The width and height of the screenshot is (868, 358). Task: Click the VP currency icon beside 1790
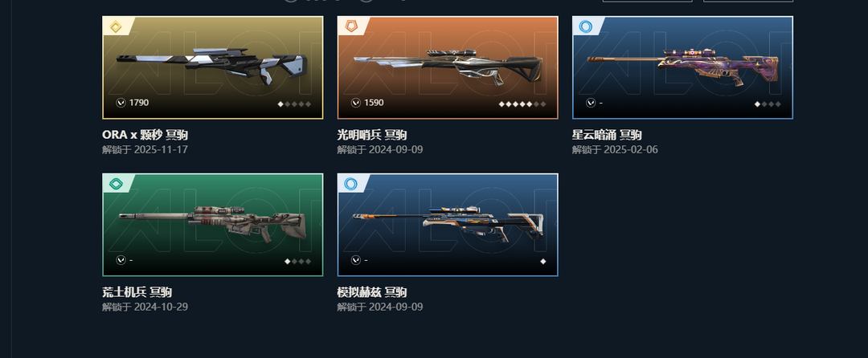[x=121, y=103]
